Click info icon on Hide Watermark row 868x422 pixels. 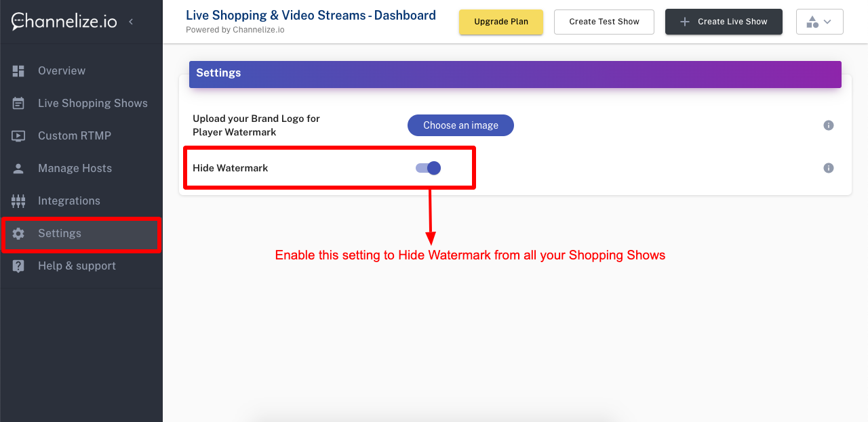(x=828, y=168)
